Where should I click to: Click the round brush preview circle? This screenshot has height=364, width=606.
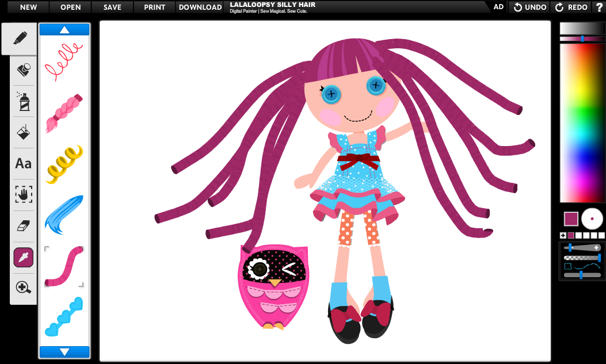coord(592,219)
